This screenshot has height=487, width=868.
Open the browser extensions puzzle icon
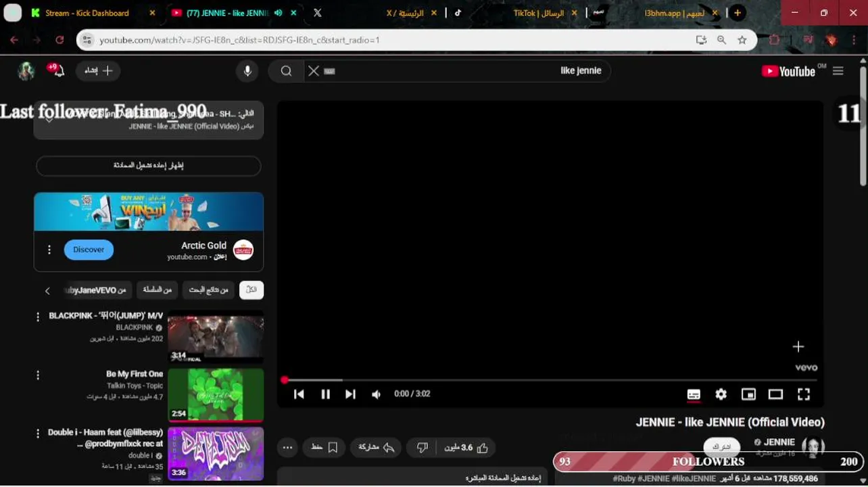pyautogui.click(x=775, y=40)
